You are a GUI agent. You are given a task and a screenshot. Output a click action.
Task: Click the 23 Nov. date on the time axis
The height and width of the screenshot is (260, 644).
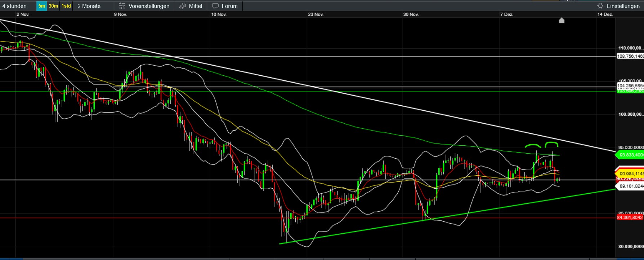point(316,14)
